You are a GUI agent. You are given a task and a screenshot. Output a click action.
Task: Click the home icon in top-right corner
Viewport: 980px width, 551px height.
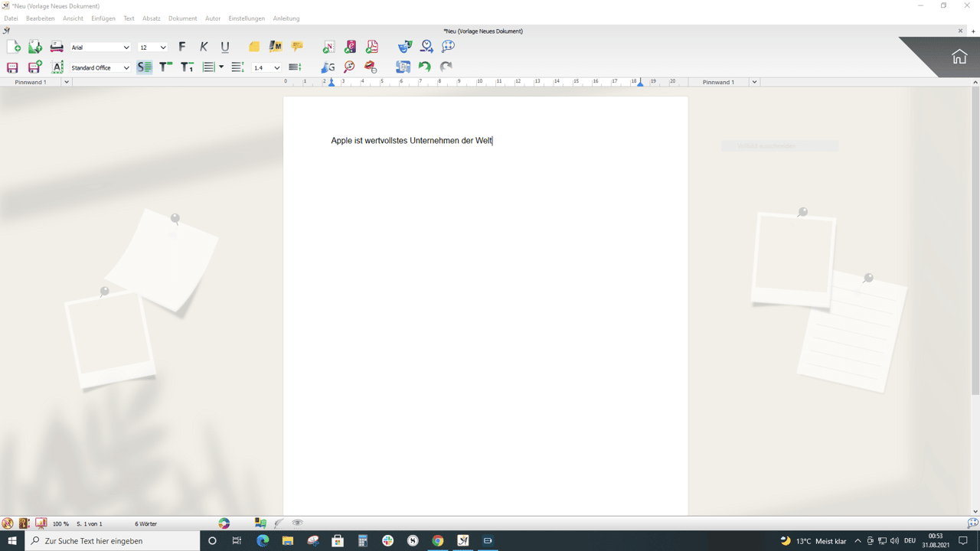point(959,57)
